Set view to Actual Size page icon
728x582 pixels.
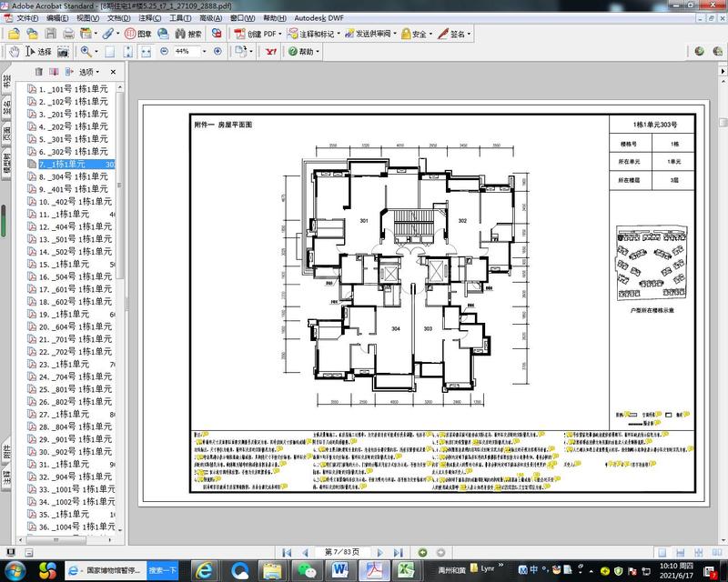click(110, 52)
